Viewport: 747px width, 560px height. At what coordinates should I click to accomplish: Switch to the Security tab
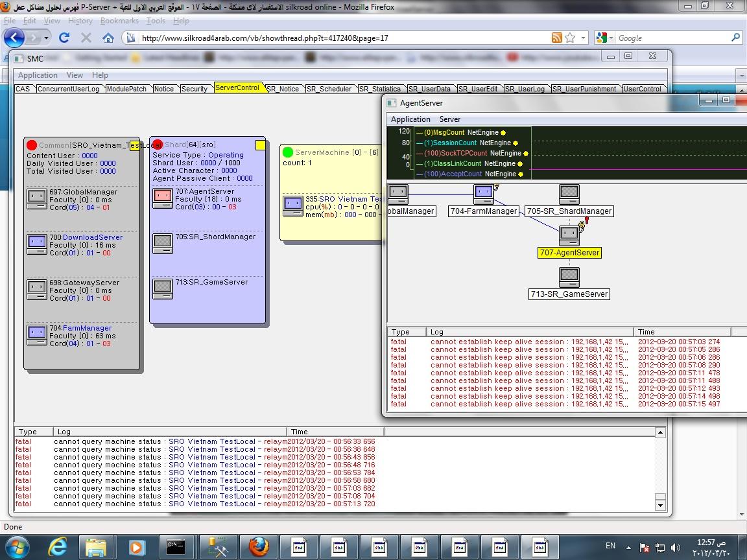(195, 89)
